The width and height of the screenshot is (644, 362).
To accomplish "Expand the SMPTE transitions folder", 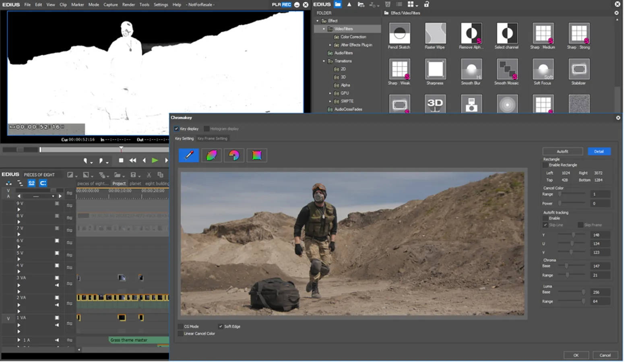I will [x=330, y=101].
